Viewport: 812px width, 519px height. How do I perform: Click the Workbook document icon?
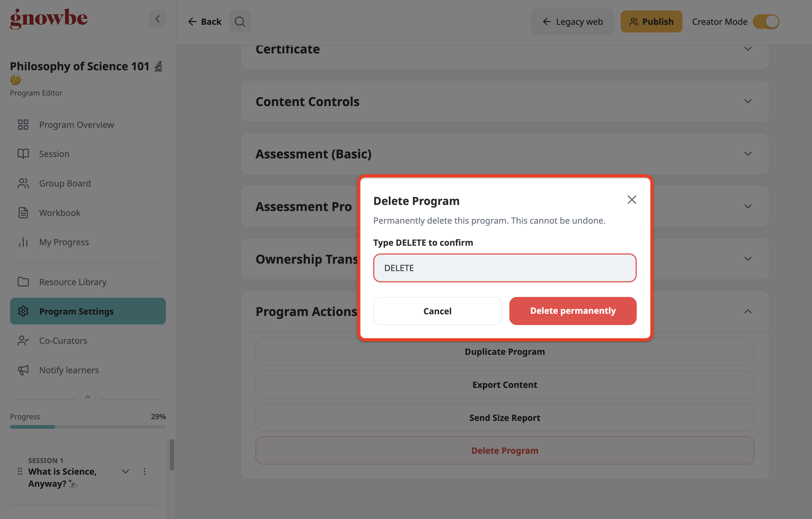[23, 213]
